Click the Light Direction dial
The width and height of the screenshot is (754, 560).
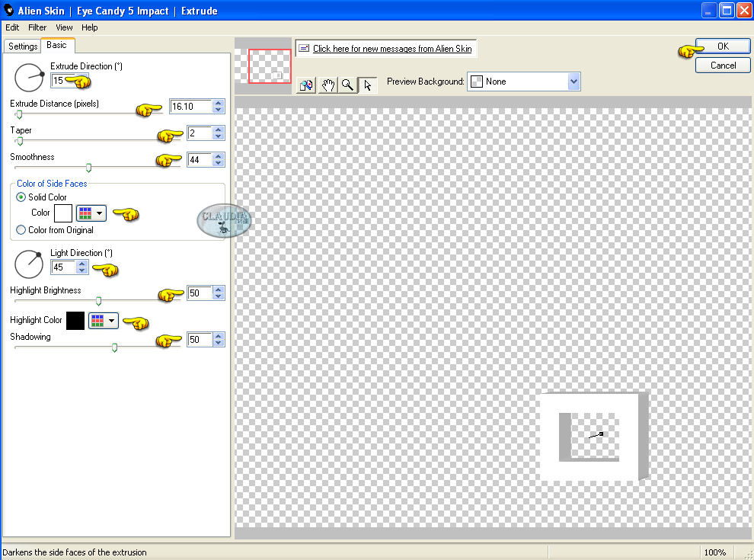(x=29, y=264)
